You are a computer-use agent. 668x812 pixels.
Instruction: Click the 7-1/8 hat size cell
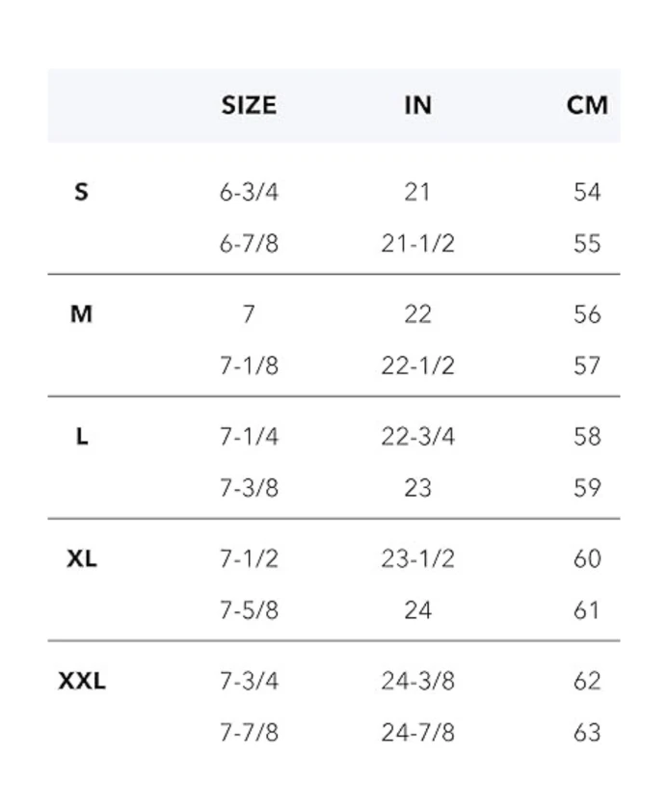pos(249,366)
